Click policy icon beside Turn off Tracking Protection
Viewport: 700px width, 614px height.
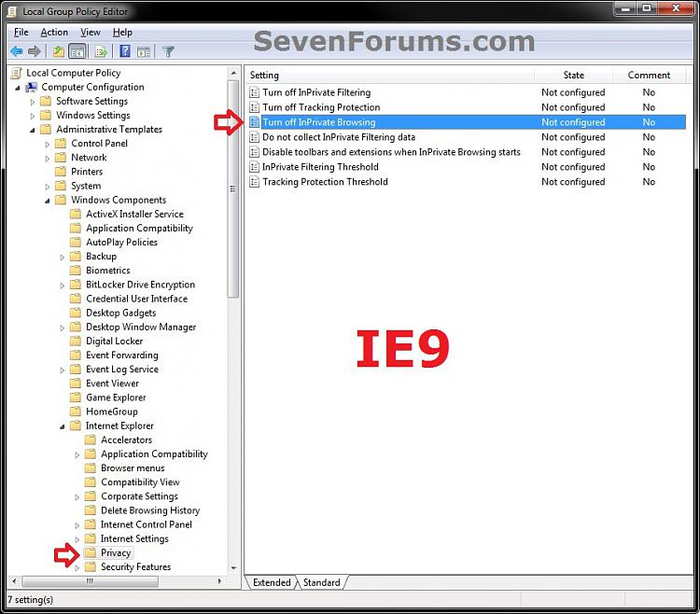pos(254,107)
